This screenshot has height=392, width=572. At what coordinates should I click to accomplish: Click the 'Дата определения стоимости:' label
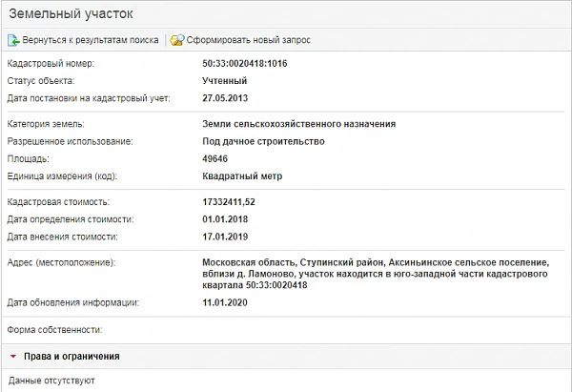71,219
